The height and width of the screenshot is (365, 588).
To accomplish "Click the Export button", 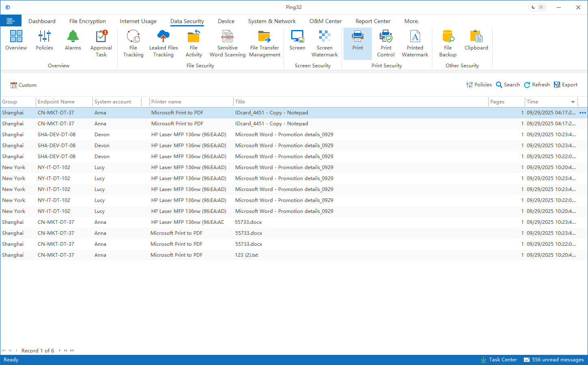I will (x=566, y=85).
